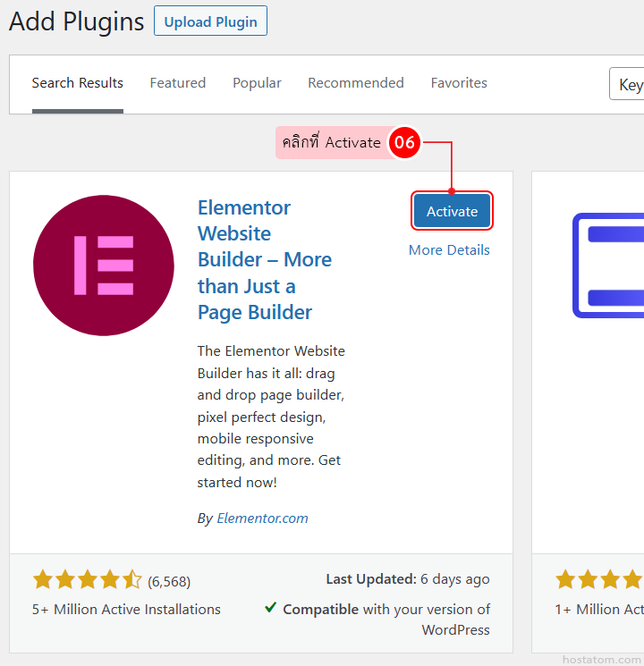
Task: View the Favorites tab
Action: point(459,83)
